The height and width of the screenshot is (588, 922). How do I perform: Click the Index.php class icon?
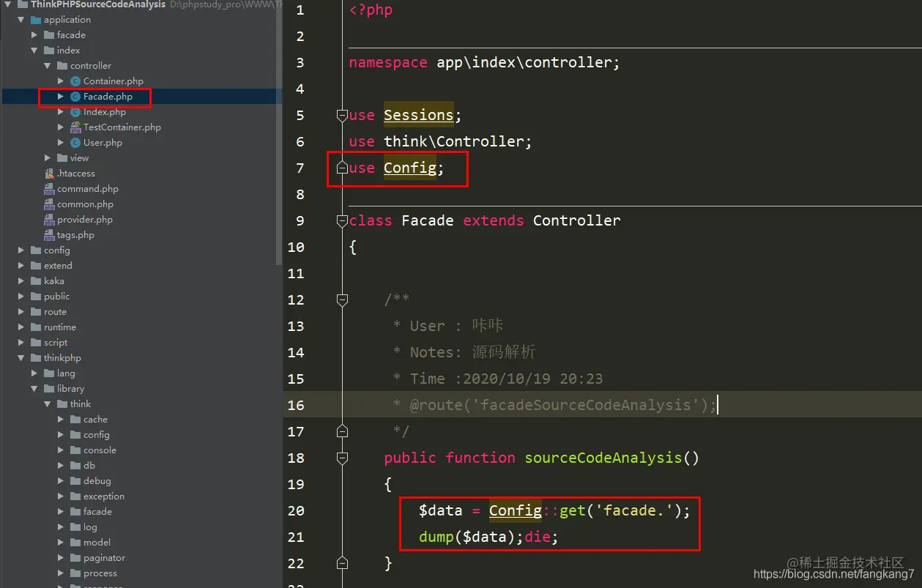[x=75, y=112]
